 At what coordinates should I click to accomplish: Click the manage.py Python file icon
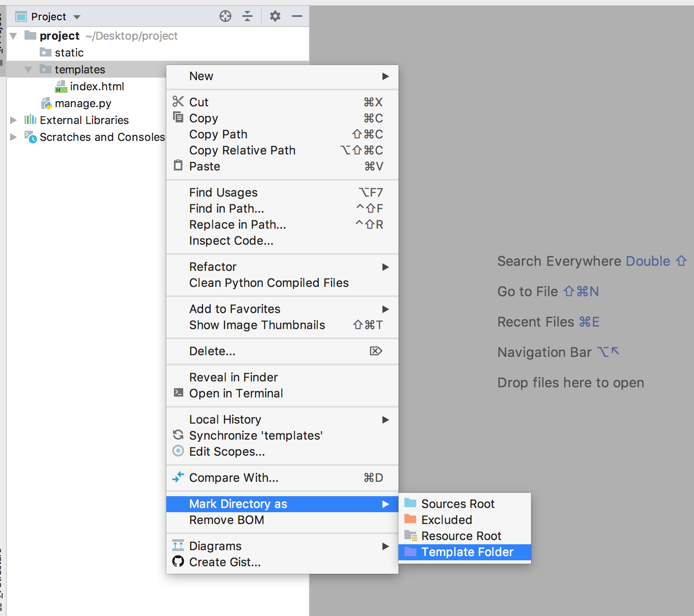(46, 103)
